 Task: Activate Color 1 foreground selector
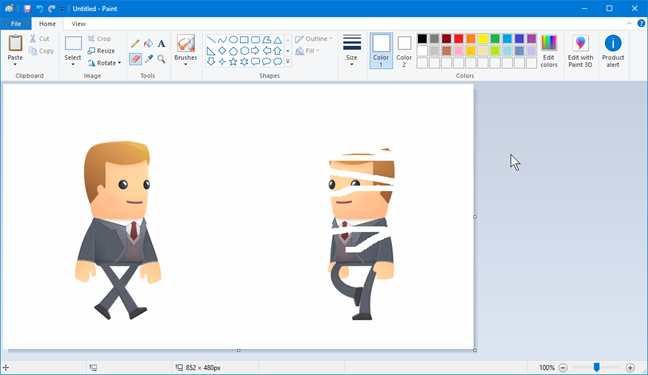[x=381, y=50]
